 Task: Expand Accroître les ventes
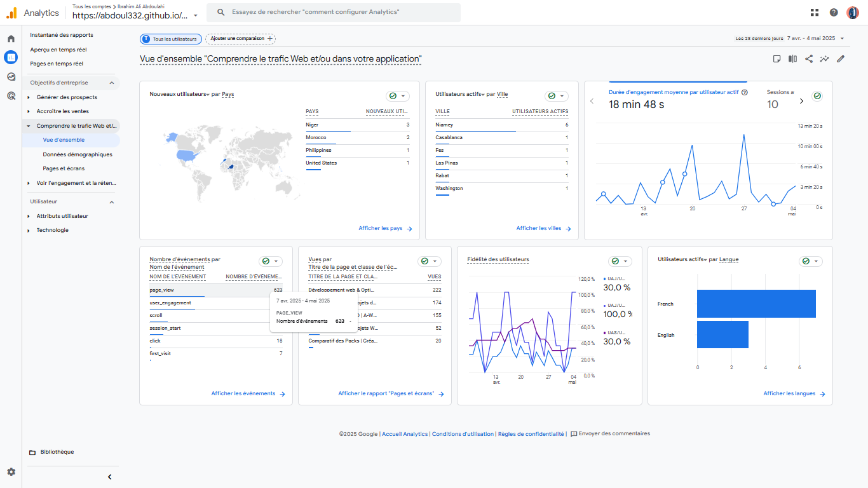click(x=28, y=111)
